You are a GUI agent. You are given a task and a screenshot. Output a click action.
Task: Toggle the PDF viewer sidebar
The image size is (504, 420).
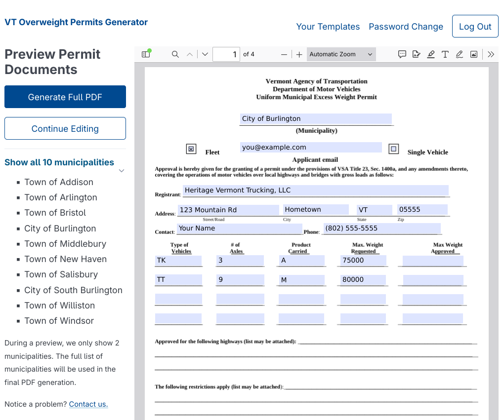pyautogui.click(x=146, y=54)
